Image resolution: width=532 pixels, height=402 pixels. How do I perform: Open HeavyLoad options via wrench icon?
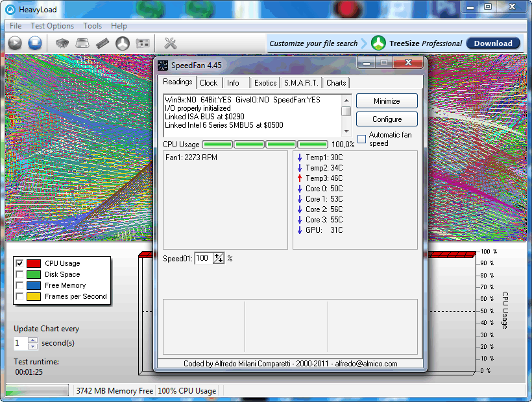(x=171, y=43)
